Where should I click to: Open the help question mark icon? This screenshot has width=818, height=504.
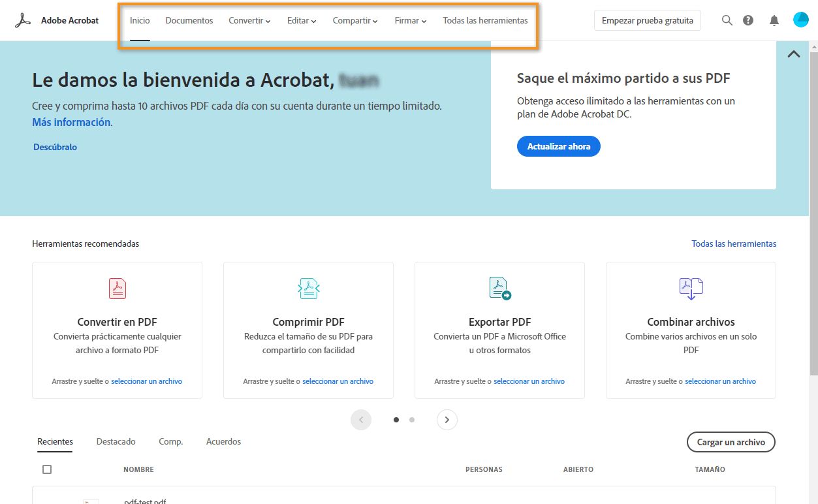tap(748, 20)
